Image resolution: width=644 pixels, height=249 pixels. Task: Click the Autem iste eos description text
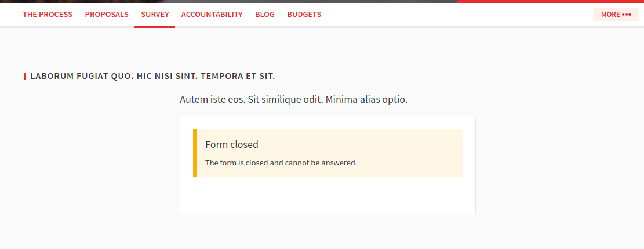(294, 99)
